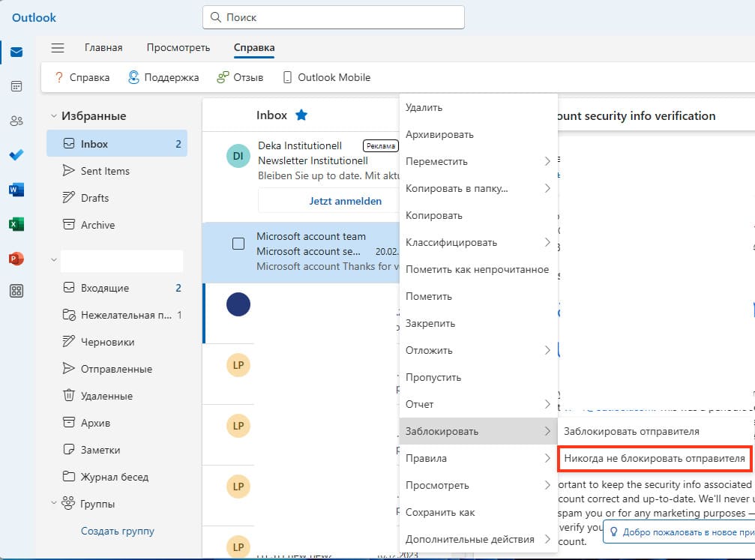The height and width of the screenshot is (560, 755).
Task: Toggle the Inbox favorite star
Action: [301, 115]
